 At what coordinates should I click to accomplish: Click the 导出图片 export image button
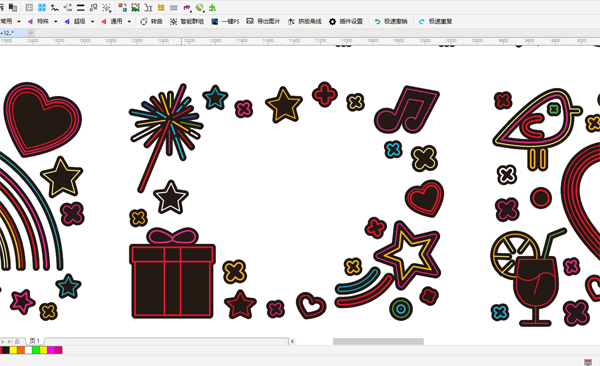(263, 21)
